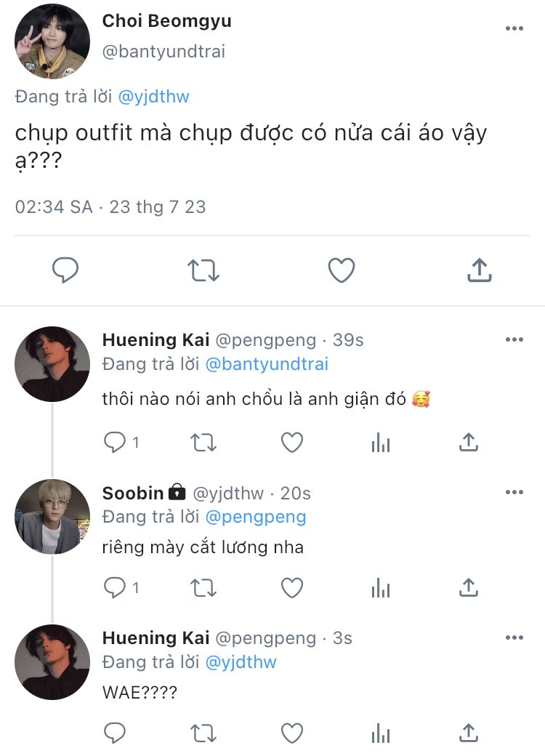Reply to Soobin's tweet
The height and width of the screenshot is (756, 545).
coord(116,587)
